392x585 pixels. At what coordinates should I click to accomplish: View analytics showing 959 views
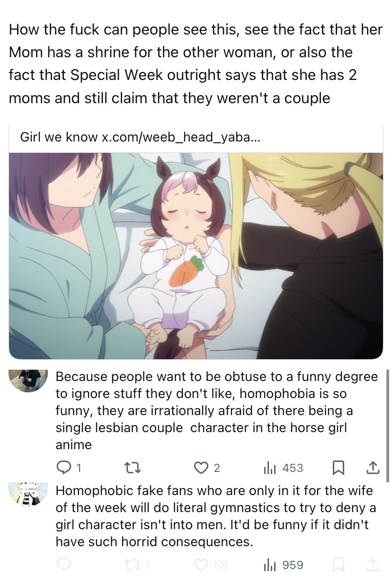283,565
